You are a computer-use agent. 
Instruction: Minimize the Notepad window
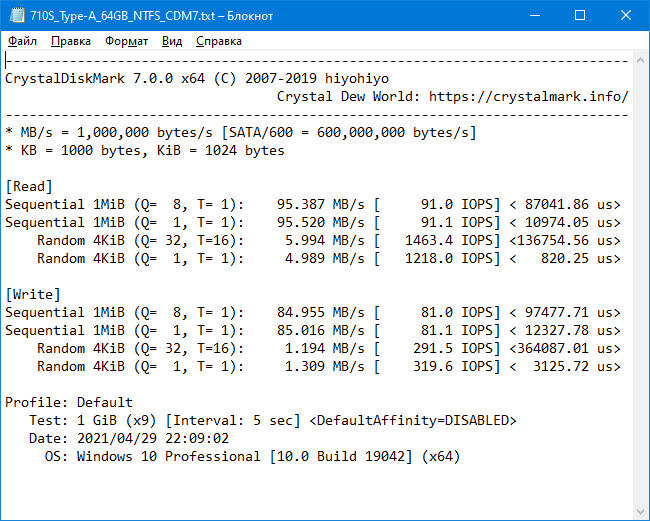pyautogui.click(x=535, y=15)
